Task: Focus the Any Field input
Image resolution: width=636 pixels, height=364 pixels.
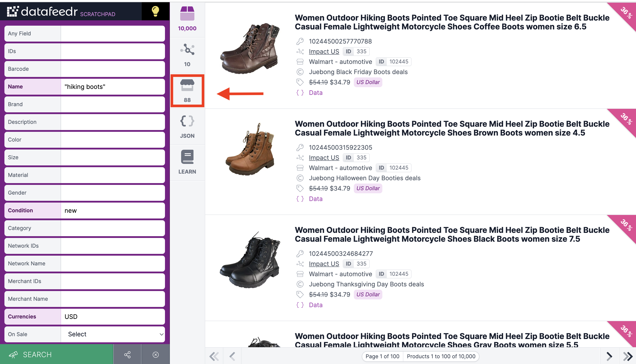Action: point(113,33)
